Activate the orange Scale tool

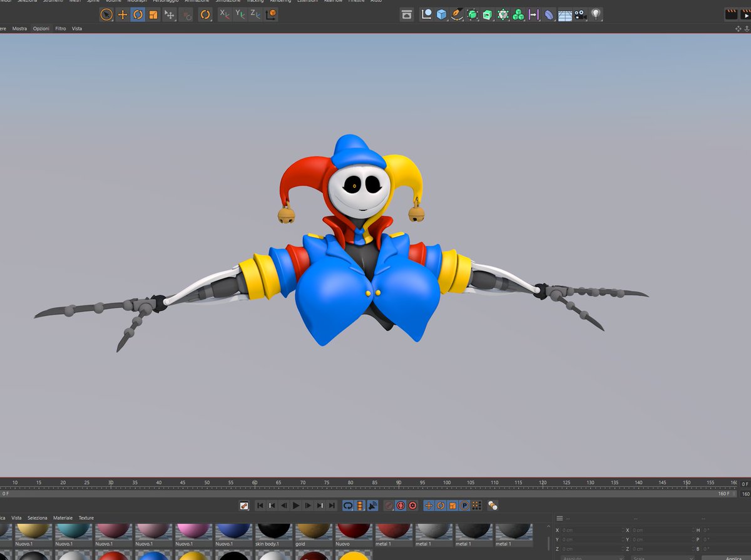[153, 14]
